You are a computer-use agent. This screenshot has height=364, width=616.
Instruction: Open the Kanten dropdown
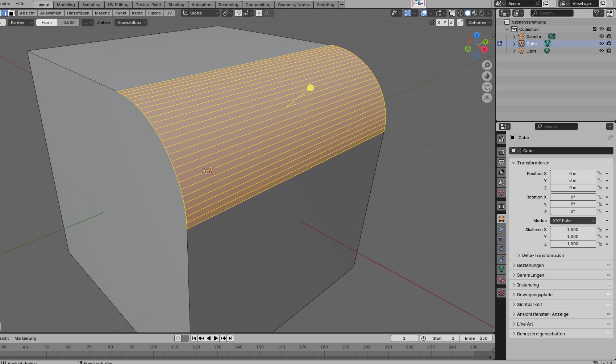[21, 22]
